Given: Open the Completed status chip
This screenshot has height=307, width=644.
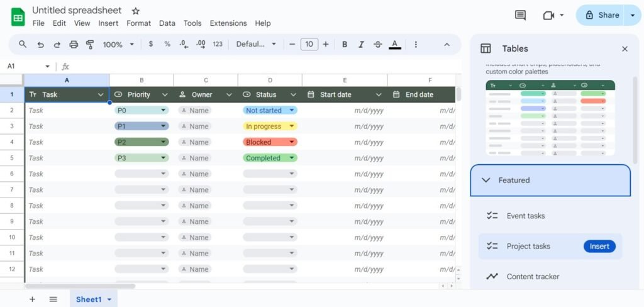Looking at the screenshot, I should tap(270, 159).
